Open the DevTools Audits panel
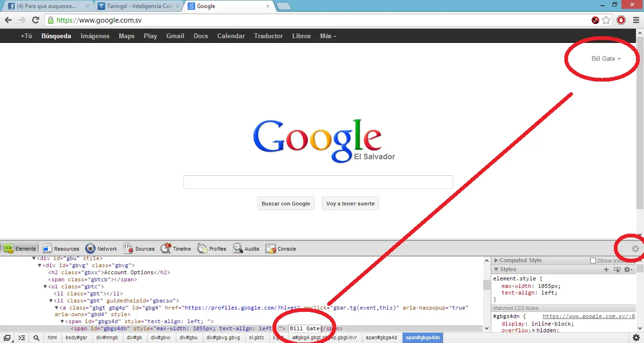This screenshot has width=644, height=343. tap(246, 248)
